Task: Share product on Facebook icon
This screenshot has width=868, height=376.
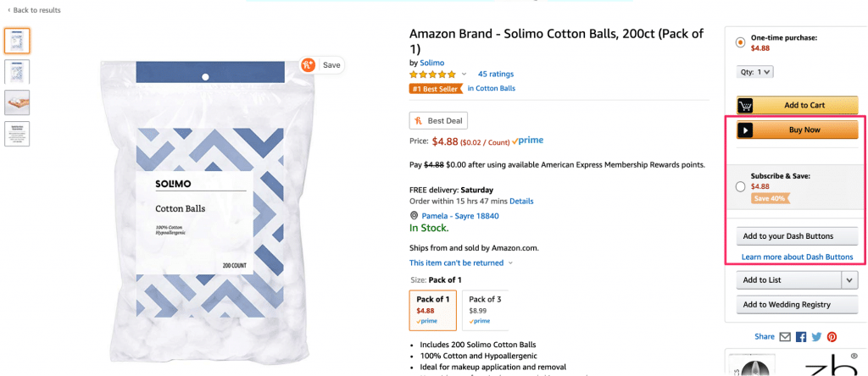Action: [801, 337]
